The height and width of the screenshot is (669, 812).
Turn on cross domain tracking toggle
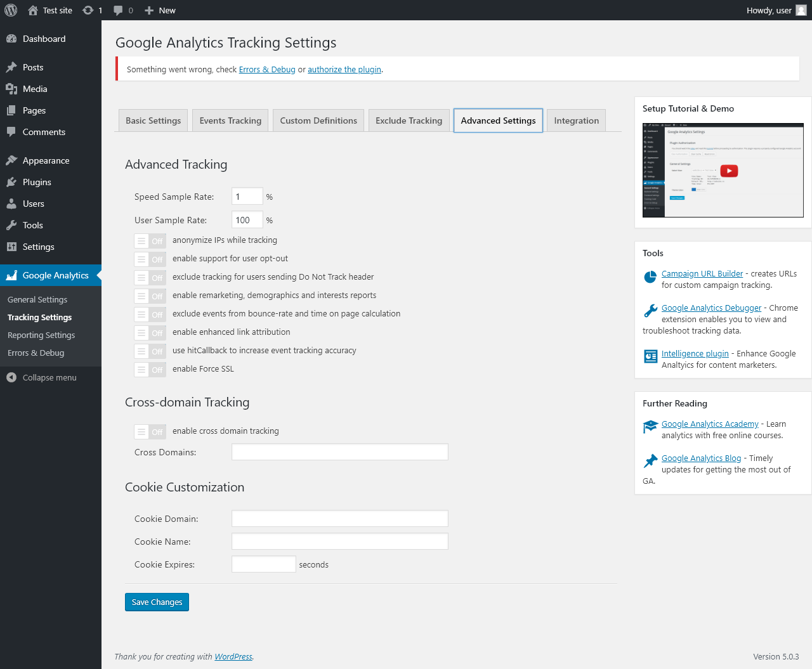click(150, 432)
